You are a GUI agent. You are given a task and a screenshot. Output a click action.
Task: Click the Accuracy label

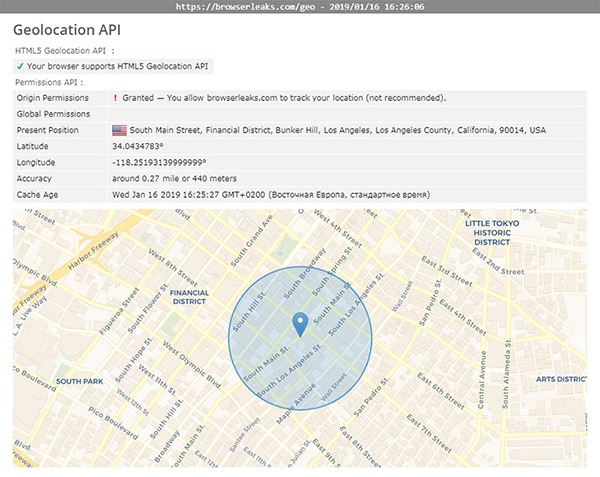(x=34, y=179)
